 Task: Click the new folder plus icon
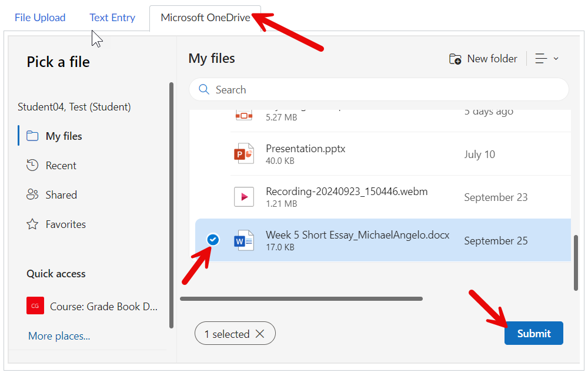(x=455, y=59)
